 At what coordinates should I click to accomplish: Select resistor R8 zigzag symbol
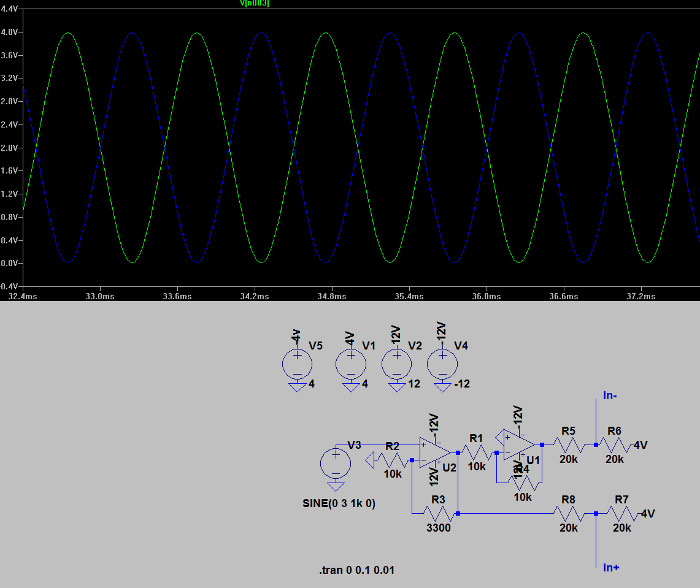coord(568,513)
